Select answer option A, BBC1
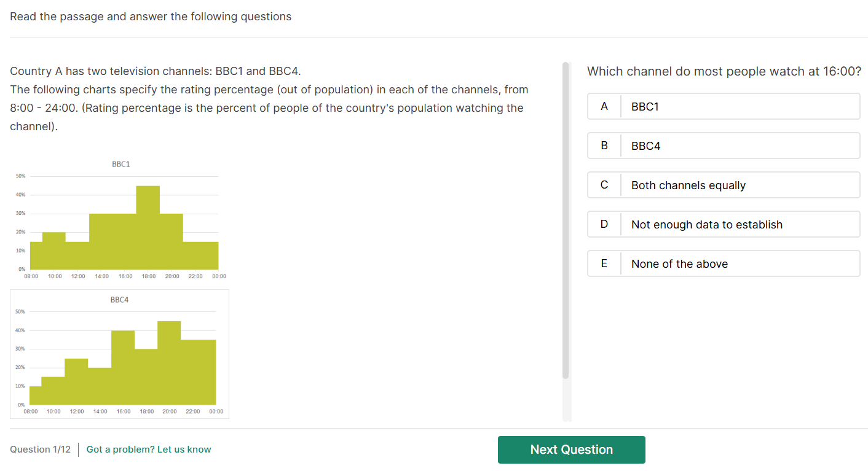The image size is (868, 471). [x=724, y=106]
